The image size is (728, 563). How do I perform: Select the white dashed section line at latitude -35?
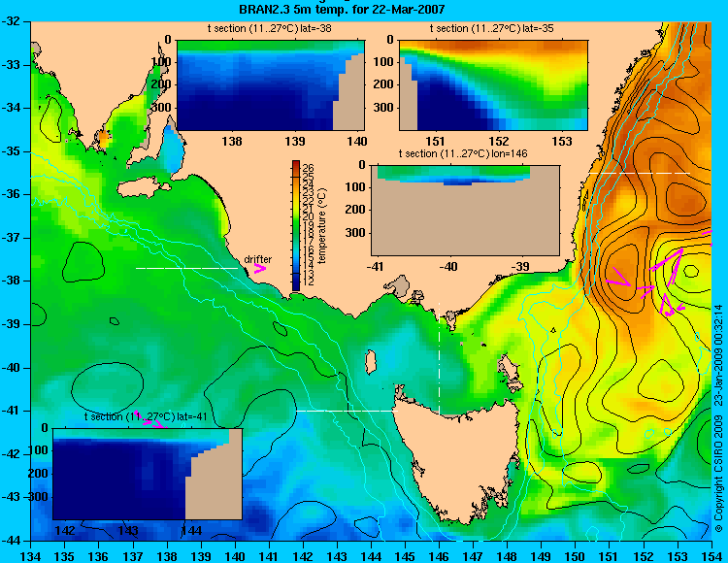(x=639, y=173)
